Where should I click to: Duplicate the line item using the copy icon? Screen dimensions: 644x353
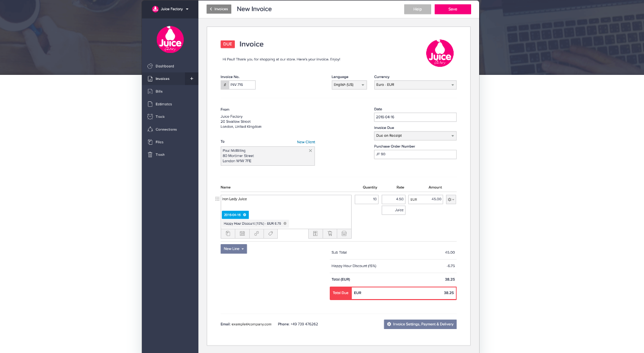click(x=228, y=233)
